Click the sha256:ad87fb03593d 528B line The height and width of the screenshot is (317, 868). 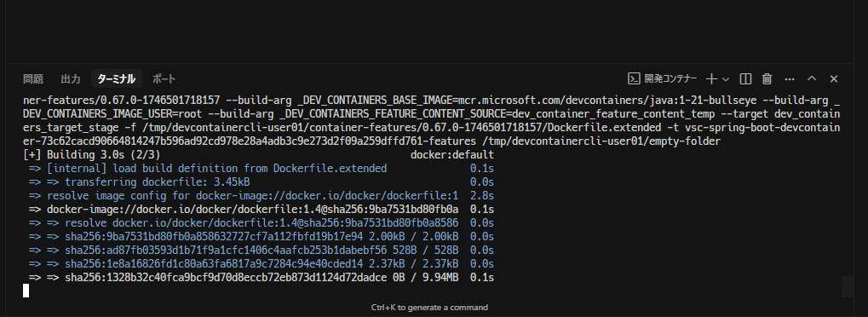tap(262, 250)
